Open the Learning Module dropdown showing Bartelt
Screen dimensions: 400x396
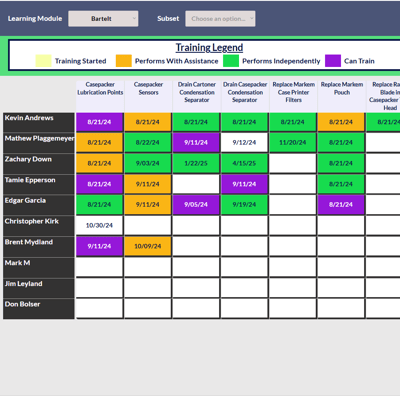103,19
